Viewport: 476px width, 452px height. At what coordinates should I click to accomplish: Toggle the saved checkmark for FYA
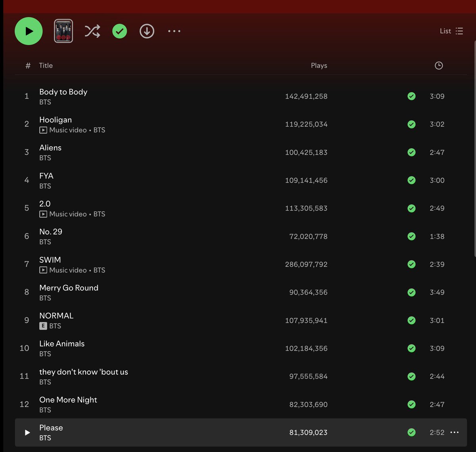click(x=412, y=180)
